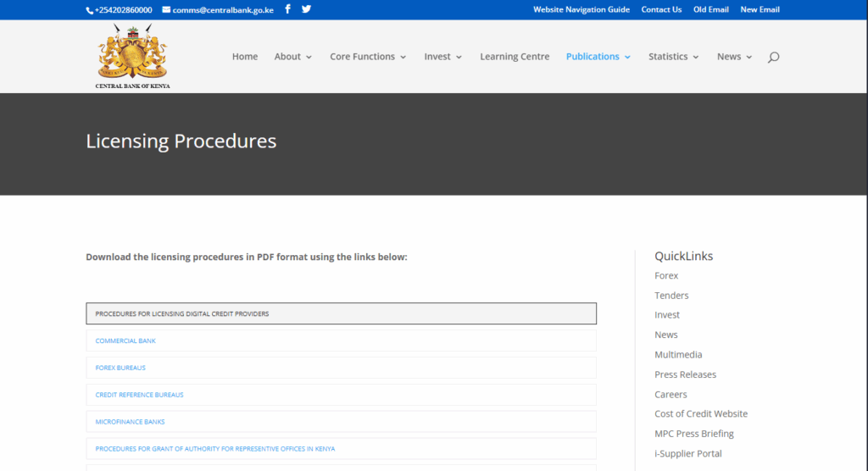Screen dimensions: 868x471
Task: Go to the Home menu item
Action: [245, 57]
